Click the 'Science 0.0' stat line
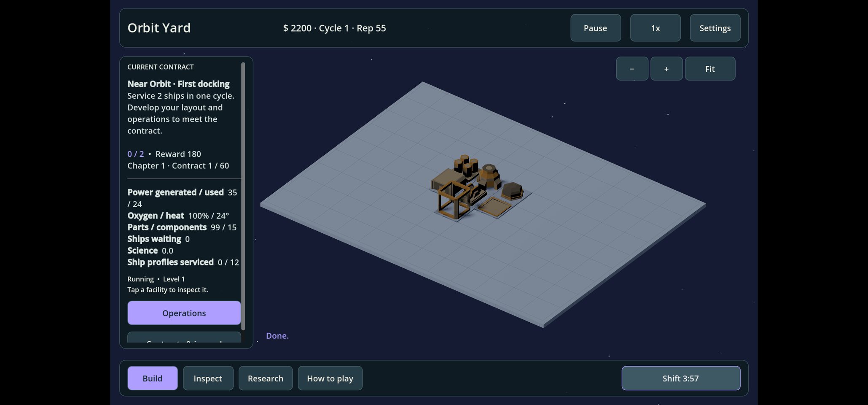 tap(150, 251)
